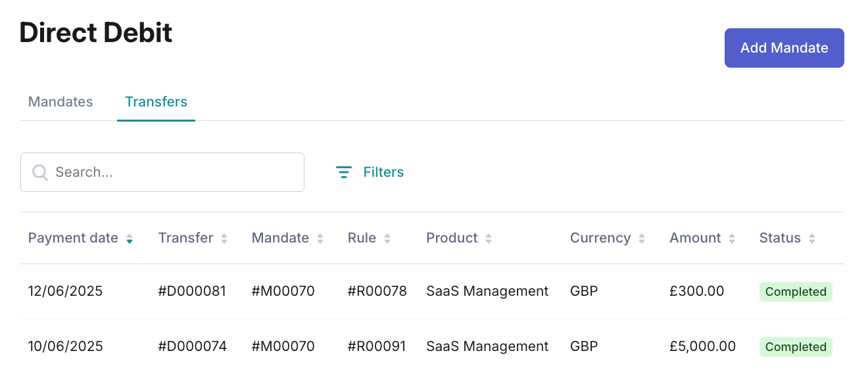Click the Amount header label
Image resolution: width=868 pixels, height=374 pixels.
pos(695,238)
